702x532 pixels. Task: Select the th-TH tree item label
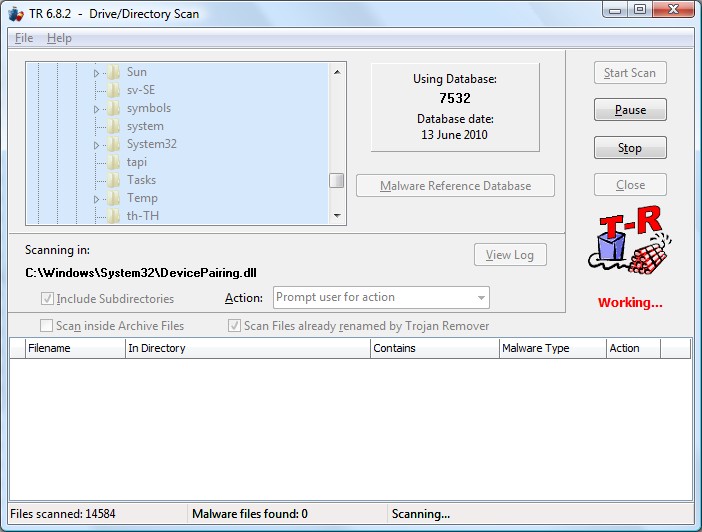pyautogui.click(x=143, y=216)
